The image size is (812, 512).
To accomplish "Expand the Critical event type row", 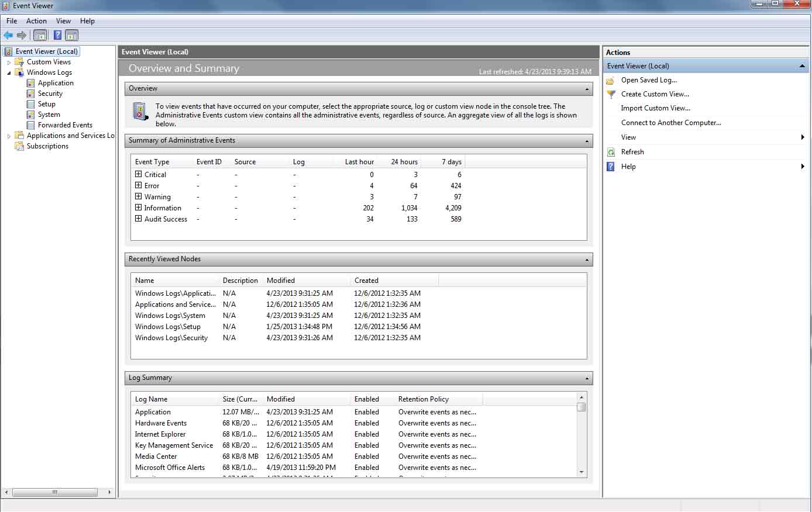I will coord(139,174).
